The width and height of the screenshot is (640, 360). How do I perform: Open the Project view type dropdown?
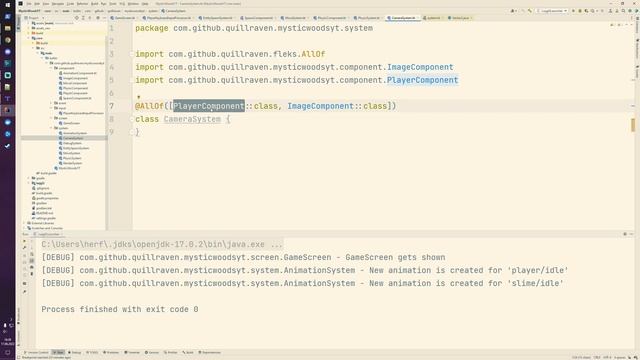tap(34, 18)
